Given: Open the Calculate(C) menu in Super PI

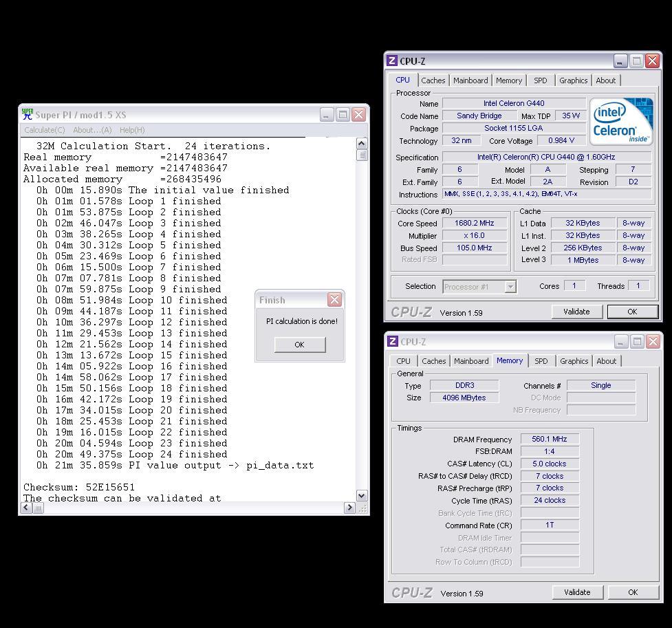Looking at the screenshot, I should [x=45, y=130].
